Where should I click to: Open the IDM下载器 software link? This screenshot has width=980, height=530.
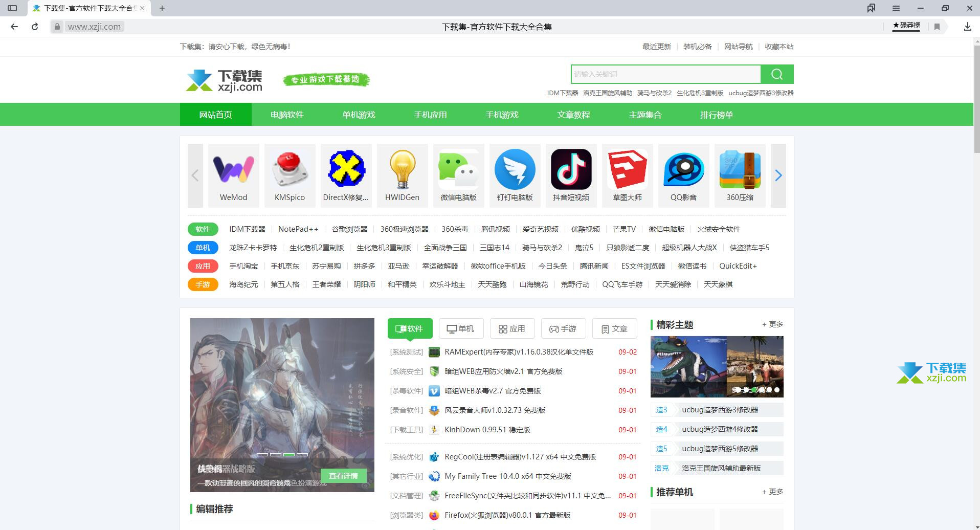click(248, 229)
